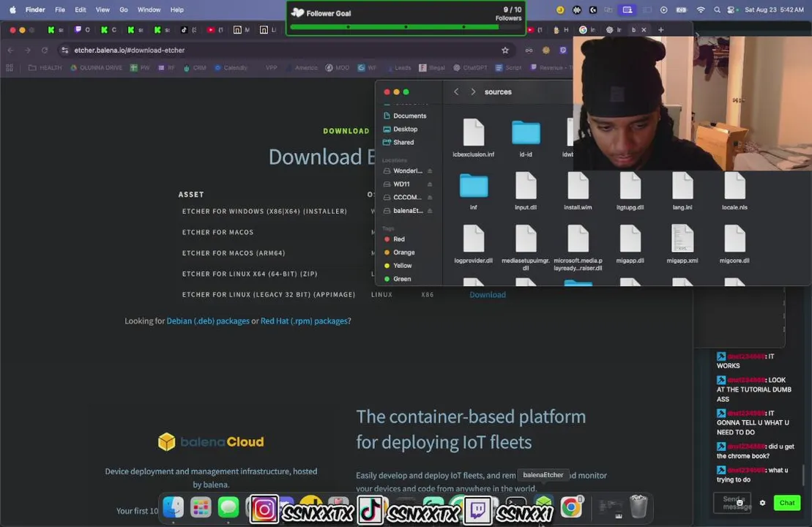Viewport: 812px width, 527px height.
Task: Eject the Wonderl... volume in Finder sidebar
Action: [430, 171]
